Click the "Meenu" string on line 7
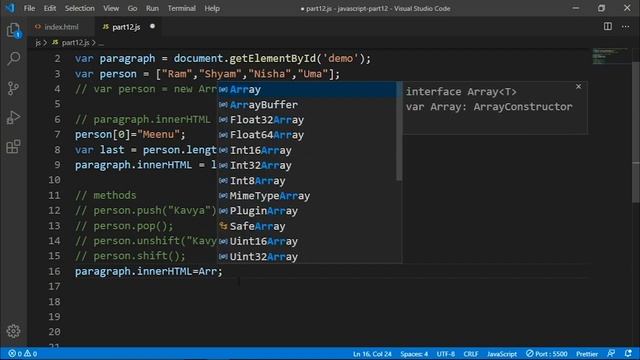640x360 pixels. (x=158, y=134)
